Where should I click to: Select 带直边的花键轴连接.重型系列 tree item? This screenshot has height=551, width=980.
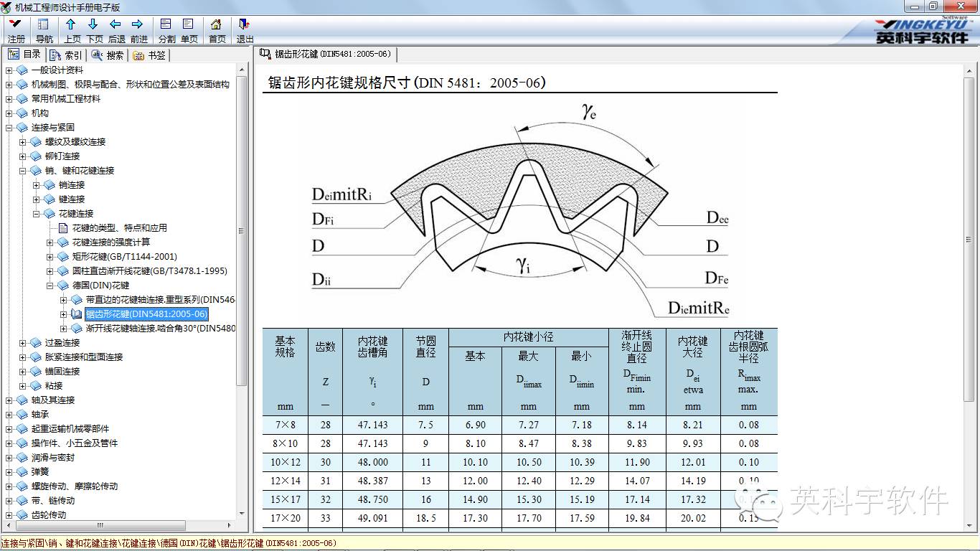point(161,300)
